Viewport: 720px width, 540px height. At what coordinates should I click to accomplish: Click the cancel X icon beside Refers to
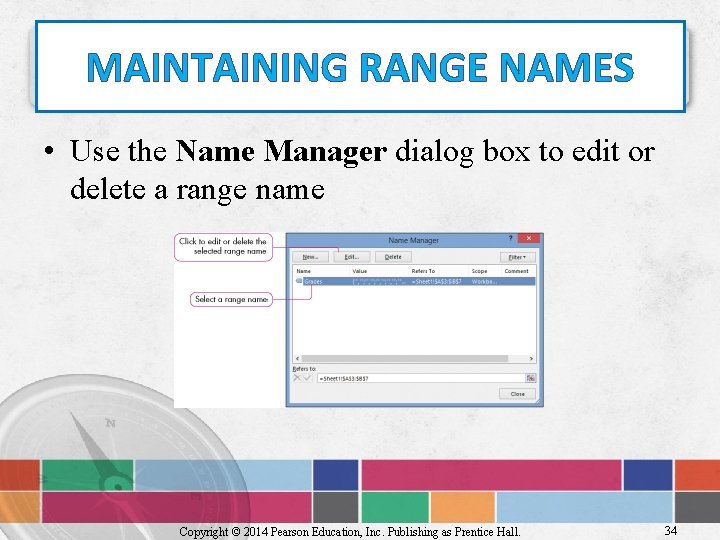tap(297, 378)
